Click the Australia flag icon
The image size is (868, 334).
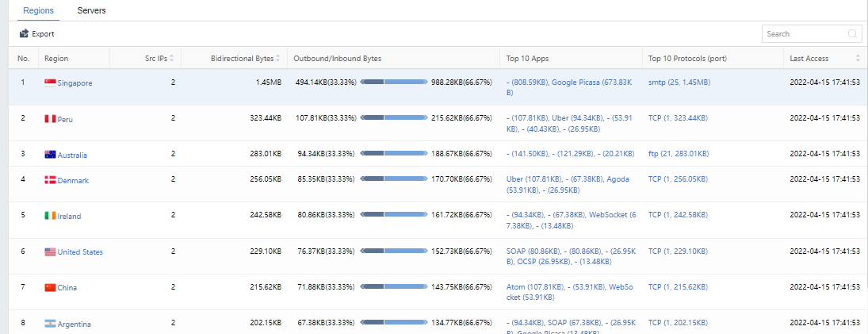tap(51, 155)
